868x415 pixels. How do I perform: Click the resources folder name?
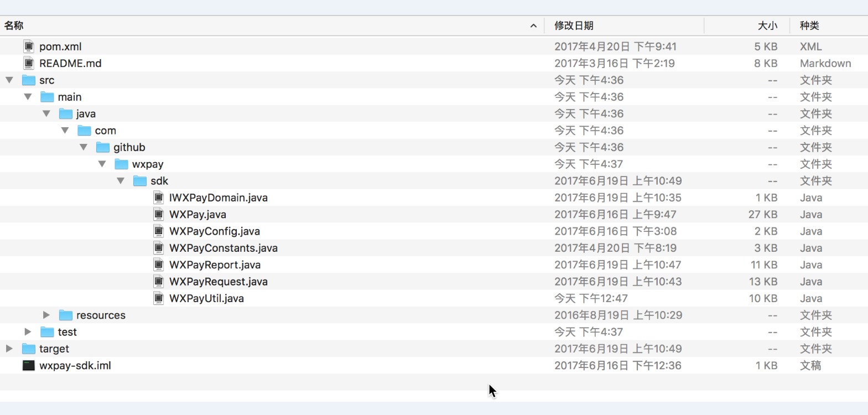[x=101, y=315]
